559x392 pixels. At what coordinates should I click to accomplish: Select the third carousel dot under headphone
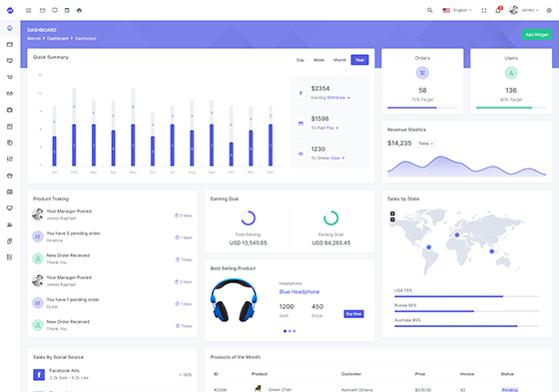pyautogui.click(x=294, y=331)
